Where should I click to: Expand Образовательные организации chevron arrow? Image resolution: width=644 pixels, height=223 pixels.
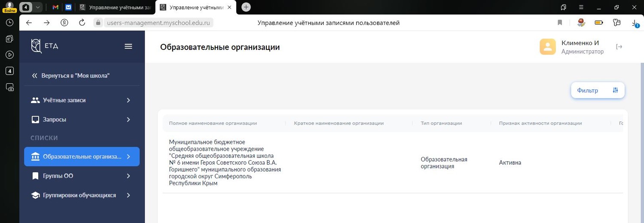tap(128, 156)
